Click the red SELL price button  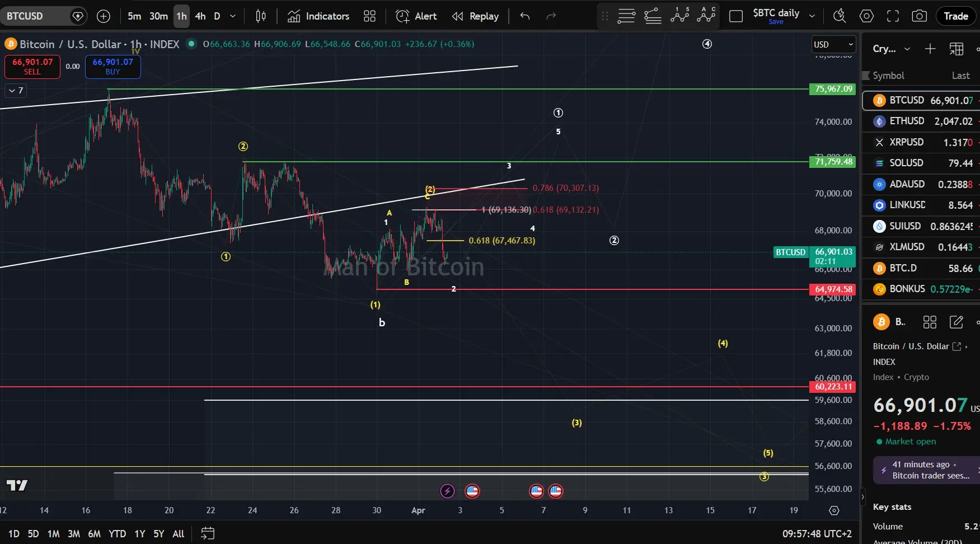(x=32, y=67)
